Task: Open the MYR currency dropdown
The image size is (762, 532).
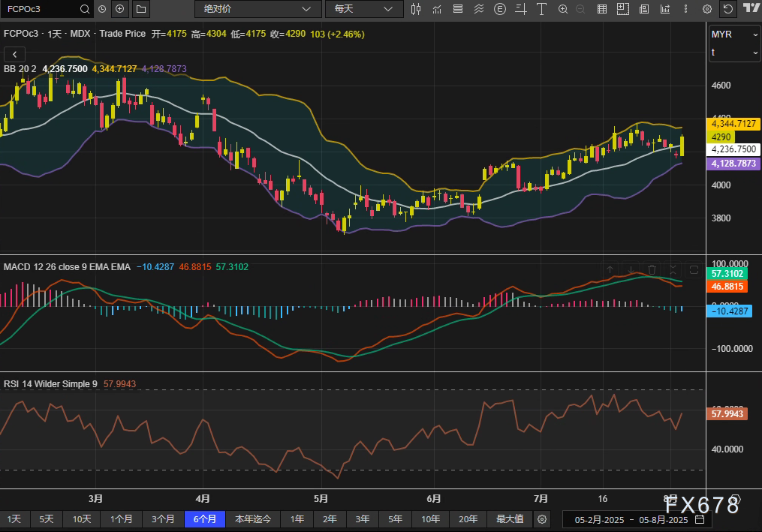Action: coord(734,35)
